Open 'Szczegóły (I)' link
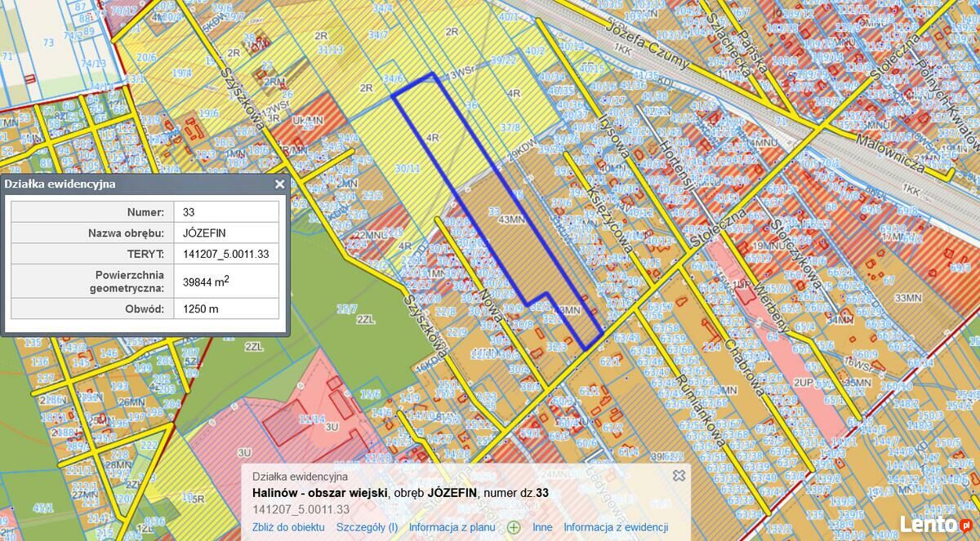This screenshot has width=980, height=541. 367,527
